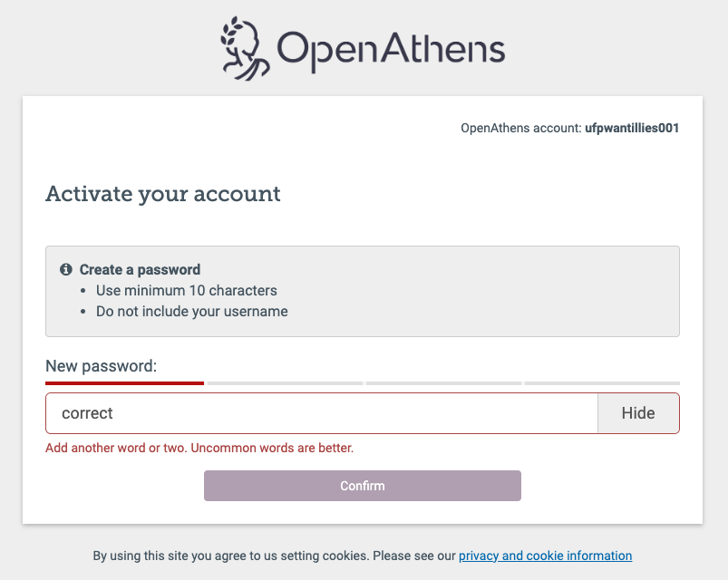Viewport: 728px width, 580px height.
Task: Click the Use minimum 10 characters bullet
Action: [x=187, y=290]
